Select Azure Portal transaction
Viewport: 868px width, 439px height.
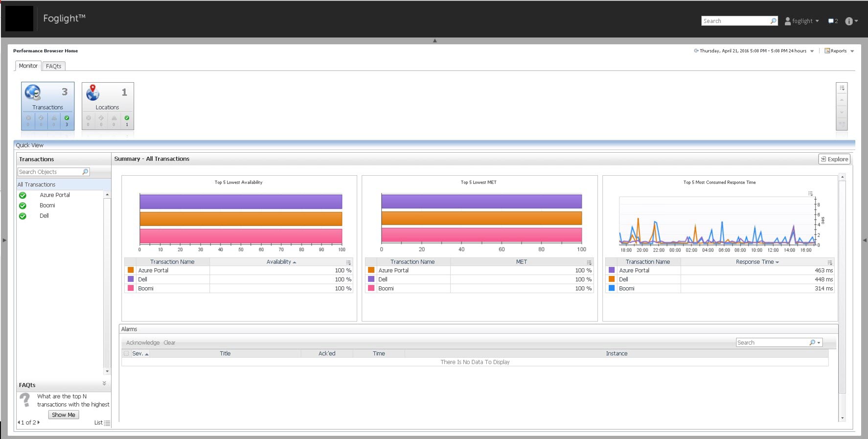pos(55,195)
